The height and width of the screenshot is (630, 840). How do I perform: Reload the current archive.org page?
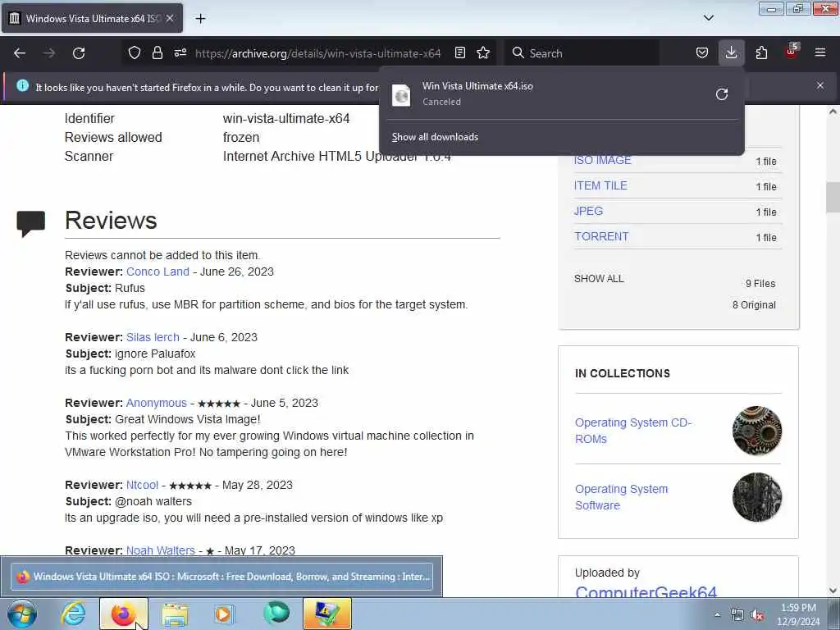[x=79, y=53]
